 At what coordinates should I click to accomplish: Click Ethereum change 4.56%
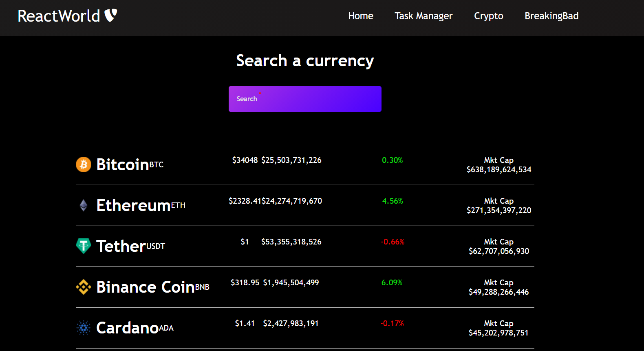393,201
